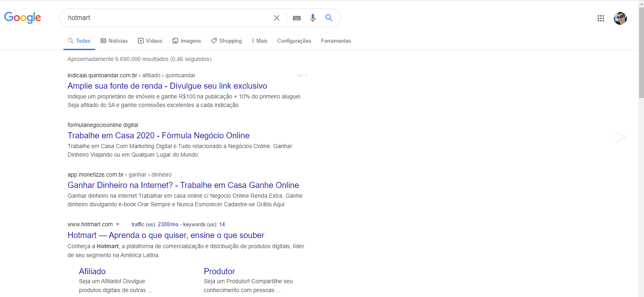
Task: Switch to the Notícias tab
Action: [x=114, y=41]
